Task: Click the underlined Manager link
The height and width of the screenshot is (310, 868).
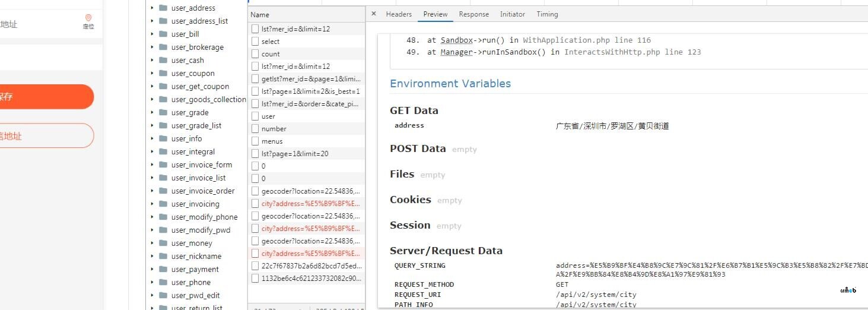Action: point(457,52)
